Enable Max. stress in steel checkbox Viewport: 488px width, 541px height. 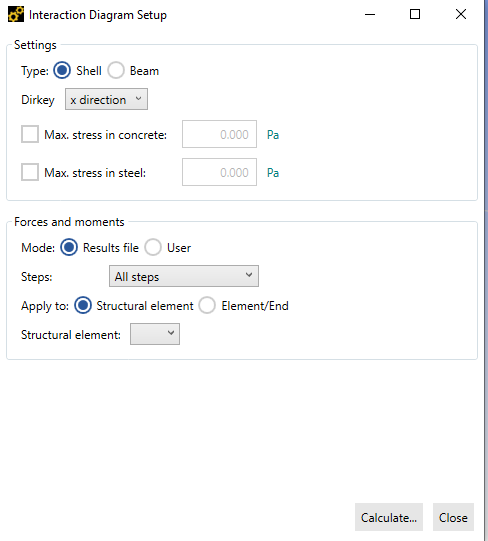tap(30, 172)
